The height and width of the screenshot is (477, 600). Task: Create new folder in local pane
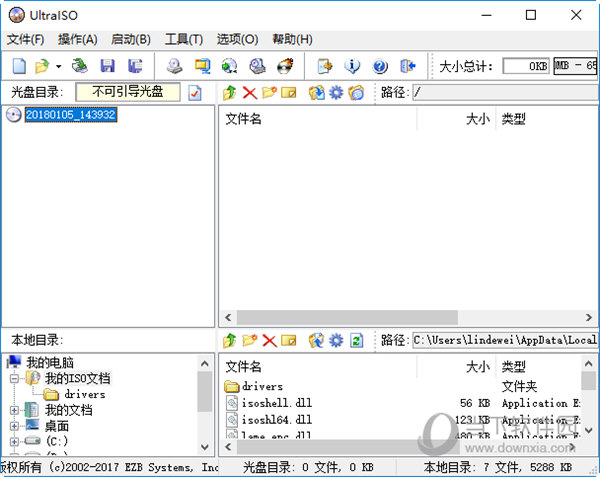[249, 340]
